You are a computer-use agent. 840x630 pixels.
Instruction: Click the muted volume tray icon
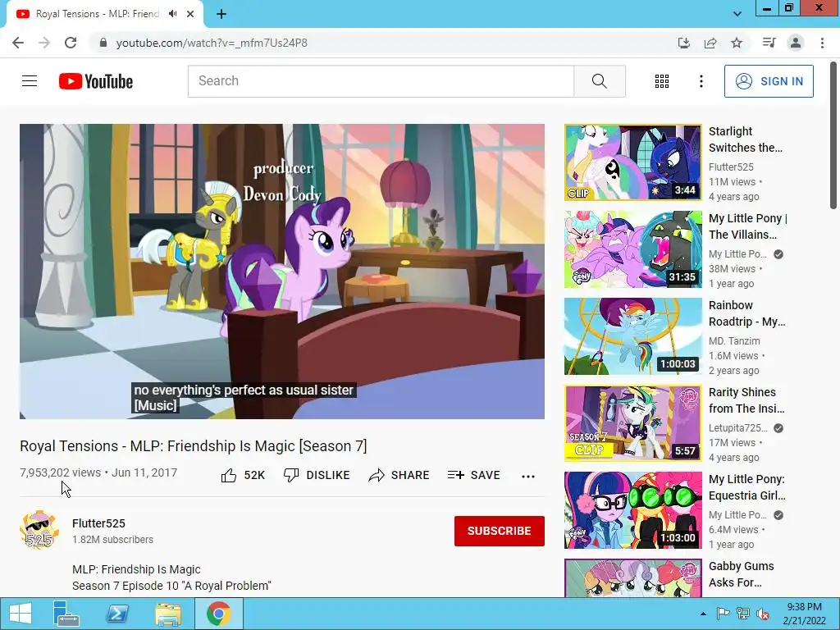click(x=763, y=614)
